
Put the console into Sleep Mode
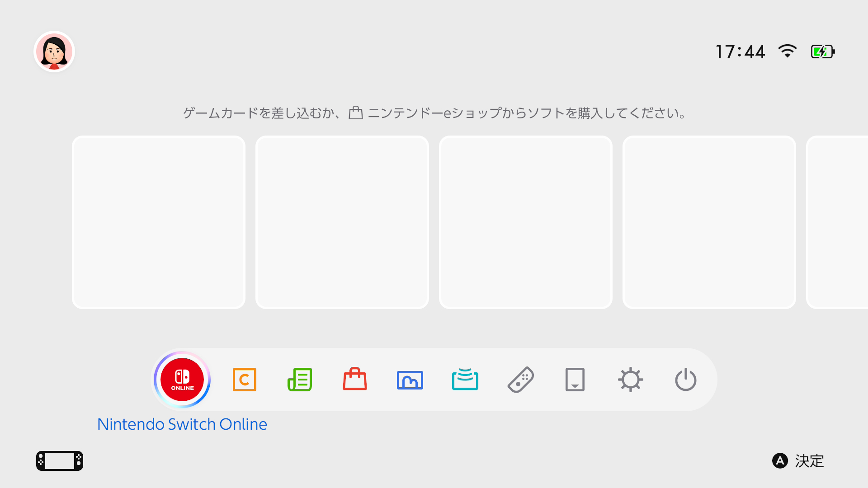(685, 380)
